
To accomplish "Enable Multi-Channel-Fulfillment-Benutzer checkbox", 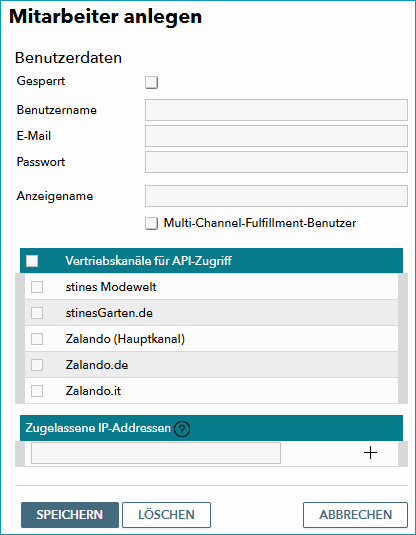I will (151, 223).
